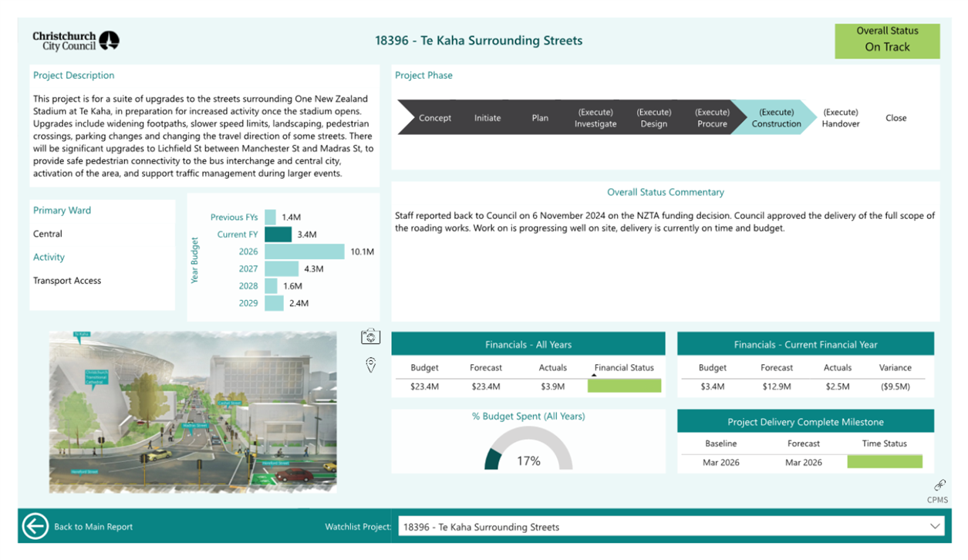Click the 2028 year budget bar
The height and width of the screenshot is (560, 968).
pos(271,285)
